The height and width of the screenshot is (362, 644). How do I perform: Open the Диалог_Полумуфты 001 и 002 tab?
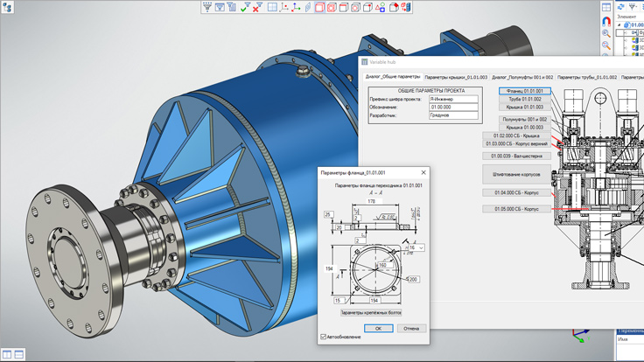pos(522,77)
